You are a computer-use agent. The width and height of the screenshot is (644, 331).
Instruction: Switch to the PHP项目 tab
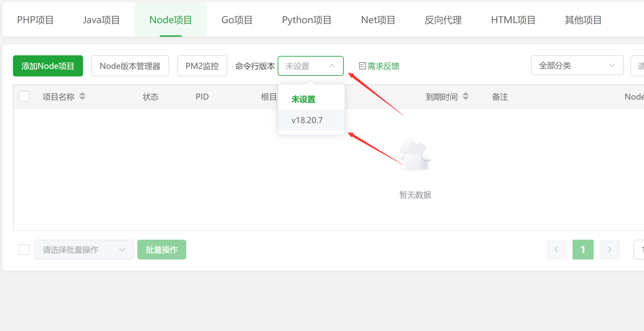(x=35, y=20)
